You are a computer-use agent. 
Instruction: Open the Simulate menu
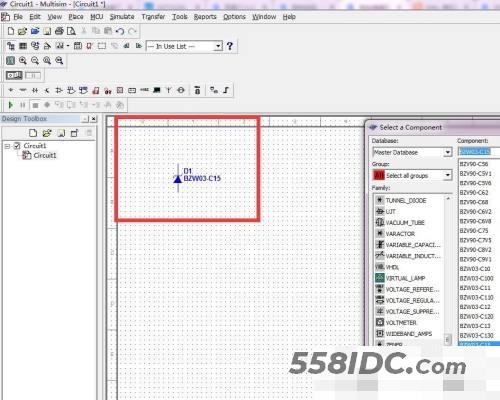[x=122, y=17]
